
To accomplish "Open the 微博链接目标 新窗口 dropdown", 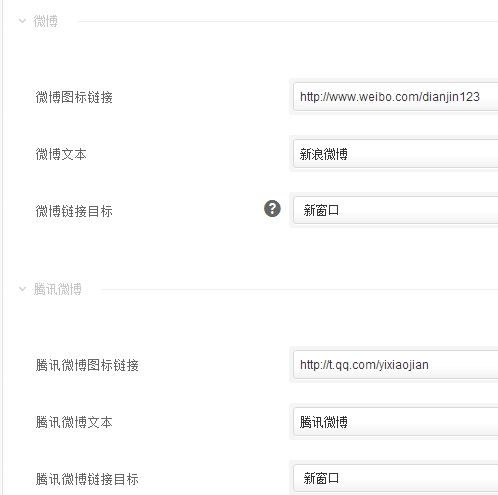I will (396, 210).
